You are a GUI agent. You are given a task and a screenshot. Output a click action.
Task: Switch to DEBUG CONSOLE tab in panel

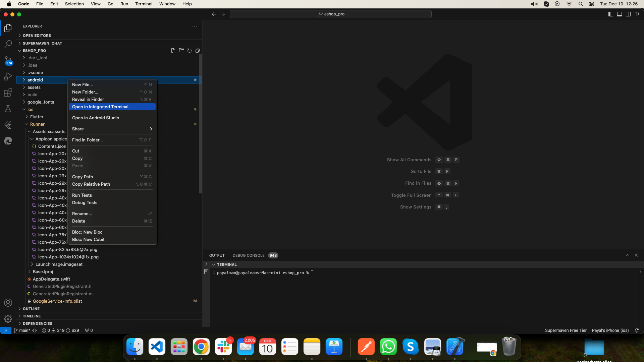pyautogui.click(x=249, y=255)
